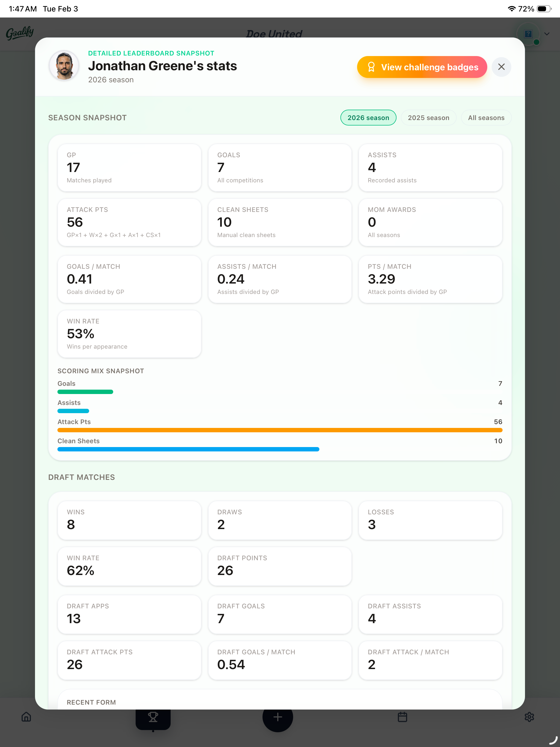Open the calendar icon in bottom bar
Image resolution: width=560 pixels, height=747 pixels.
(402, 717)
